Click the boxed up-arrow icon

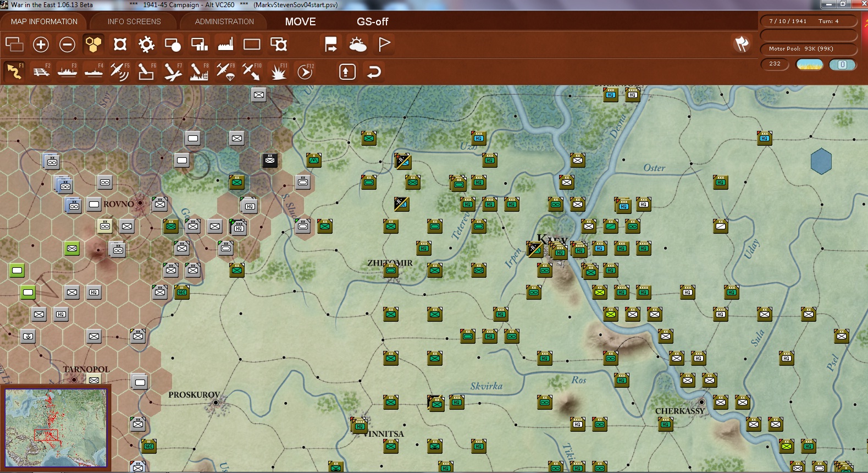click(347, 71)
